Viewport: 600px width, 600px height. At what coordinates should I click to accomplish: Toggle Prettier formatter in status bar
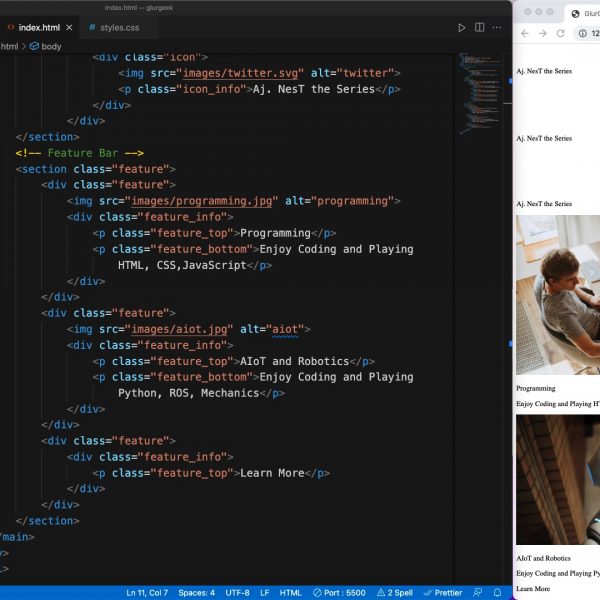(440, 593)
